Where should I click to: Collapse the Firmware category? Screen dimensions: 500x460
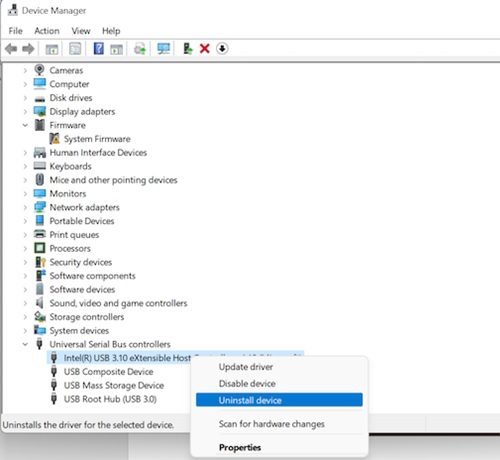(25, 125)
